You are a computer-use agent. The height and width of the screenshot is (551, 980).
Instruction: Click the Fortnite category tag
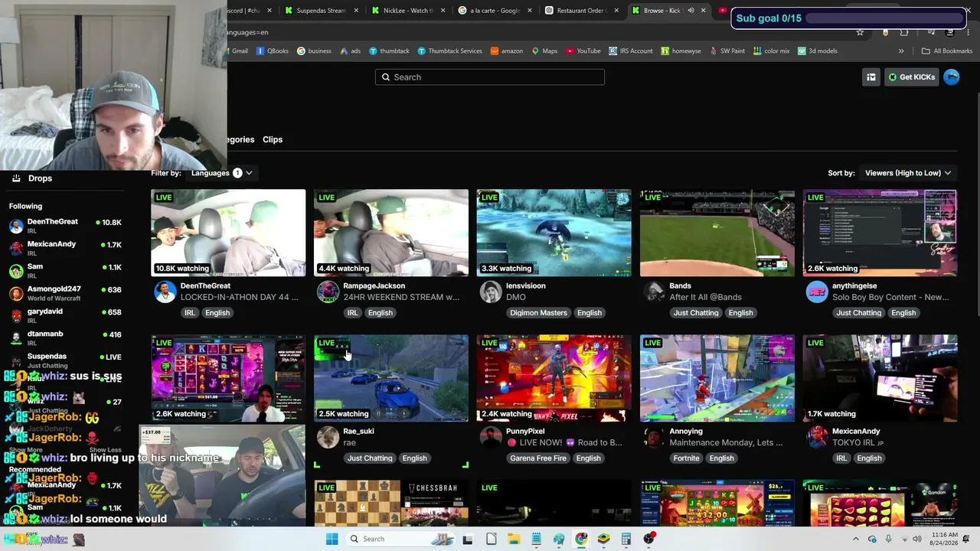(686, 458)
